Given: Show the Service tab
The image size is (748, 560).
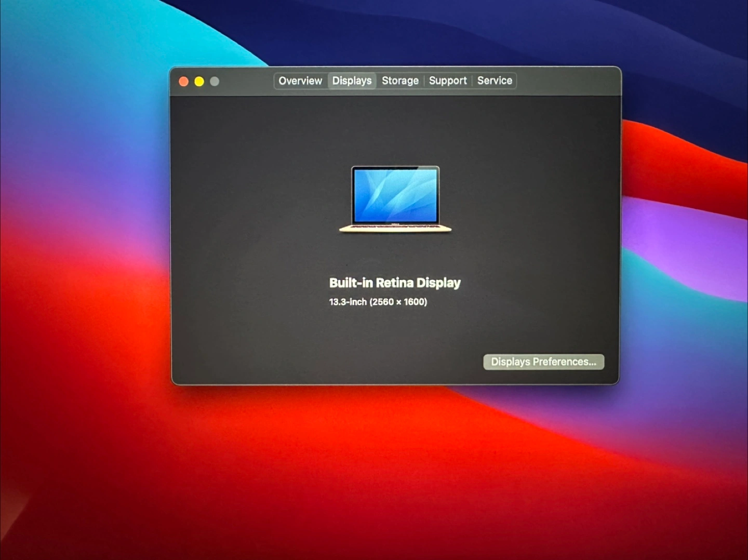Looking at the screenshot, I should pos(495,81).
